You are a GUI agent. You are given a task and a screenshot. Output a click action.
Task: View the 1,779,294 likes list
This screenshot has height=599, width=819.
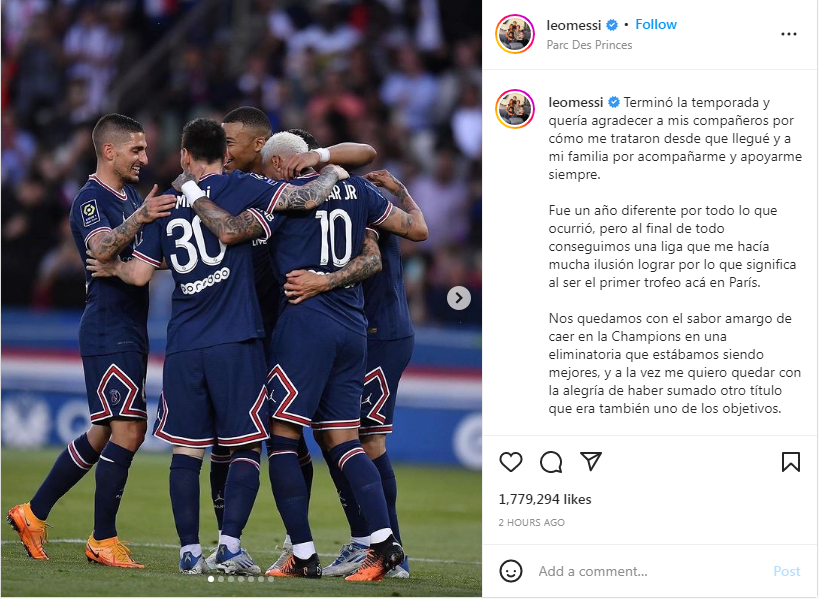[x=545, y=499]
